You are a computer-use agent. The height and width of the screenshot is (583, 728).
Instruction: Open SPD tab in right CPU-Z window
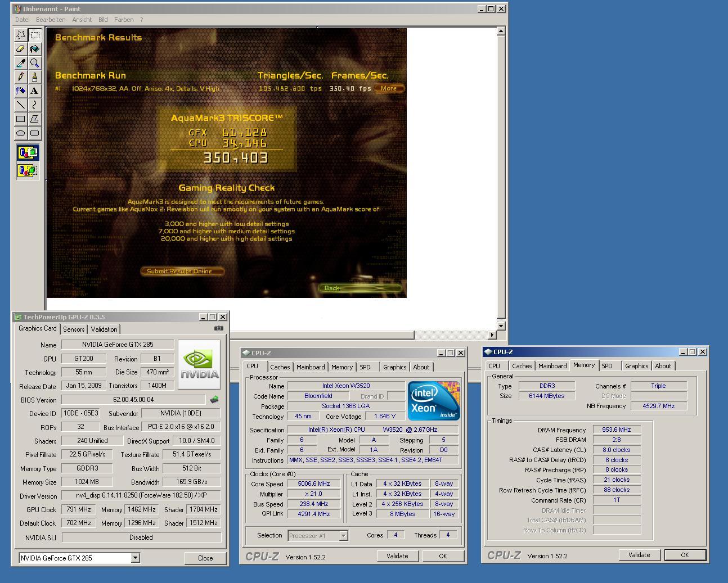click(x=607, y=366)
